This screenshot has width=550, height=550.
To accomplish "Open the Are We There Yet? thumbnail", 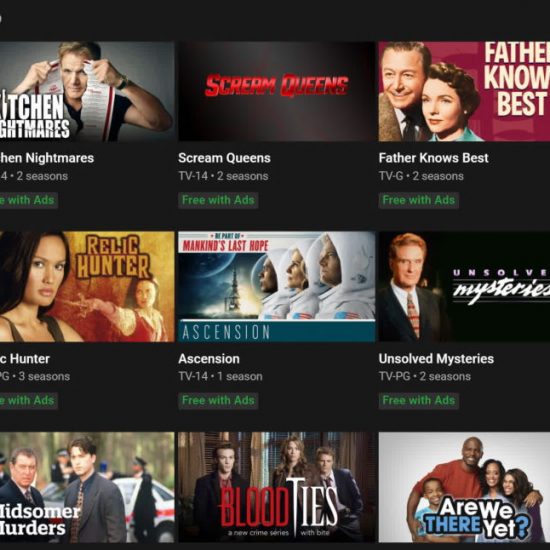I will (464, 487).
